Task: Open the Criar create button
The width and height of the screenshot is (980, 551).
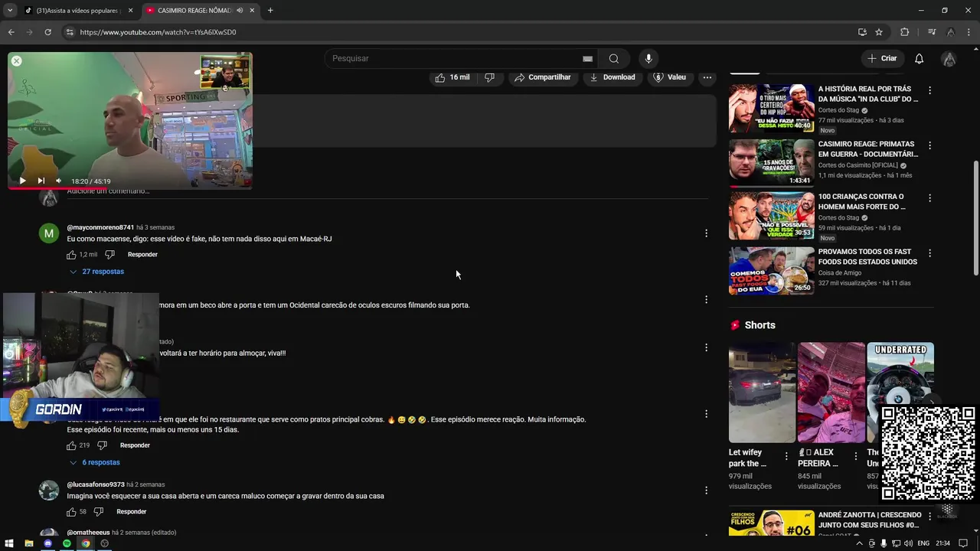Action: pyautogui.click(x=883, y=59)
